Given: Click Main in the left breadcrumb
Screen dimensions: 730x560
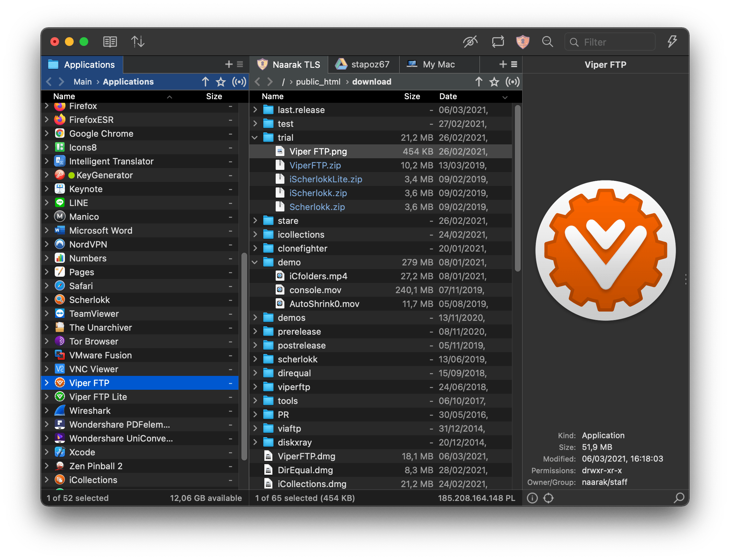Looking at the screenshot, I should (x=82, y=82).
